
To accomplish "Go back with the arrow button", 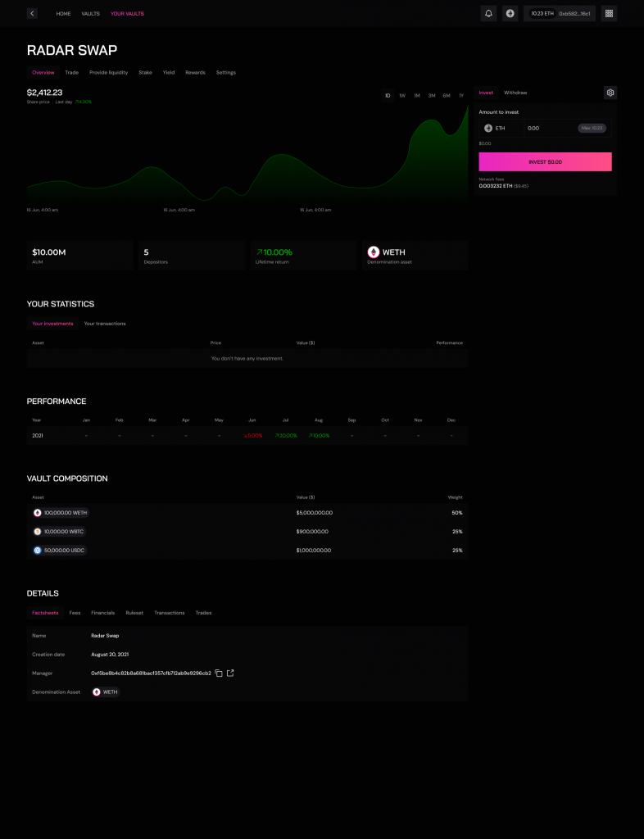I will [x=32, y=13].
